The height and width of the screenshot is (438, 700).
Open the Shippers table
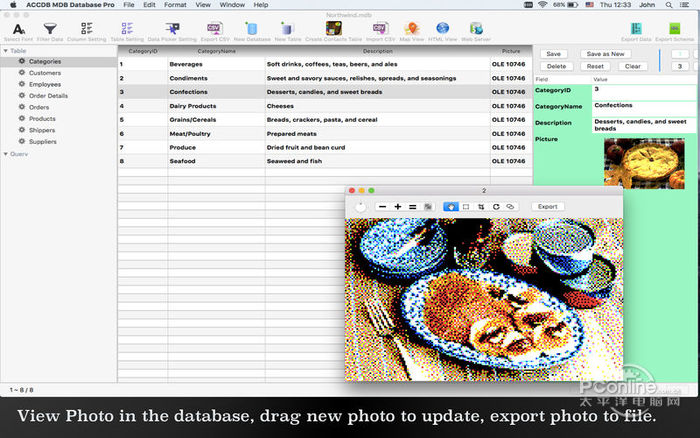click(42, 130)
